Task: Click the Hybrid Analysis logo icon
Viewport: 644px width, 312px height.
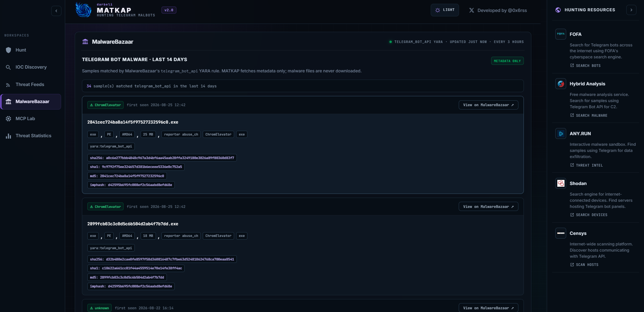Action: [x=561, y=84]
